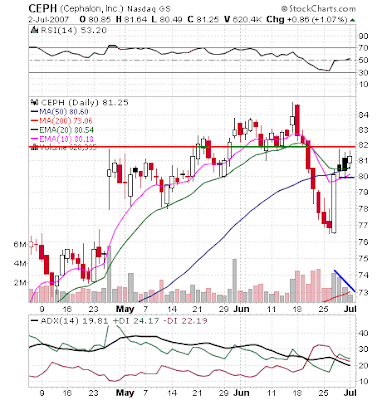Click the 50 level on the RSI axis
382x400 pixels.
364,60
